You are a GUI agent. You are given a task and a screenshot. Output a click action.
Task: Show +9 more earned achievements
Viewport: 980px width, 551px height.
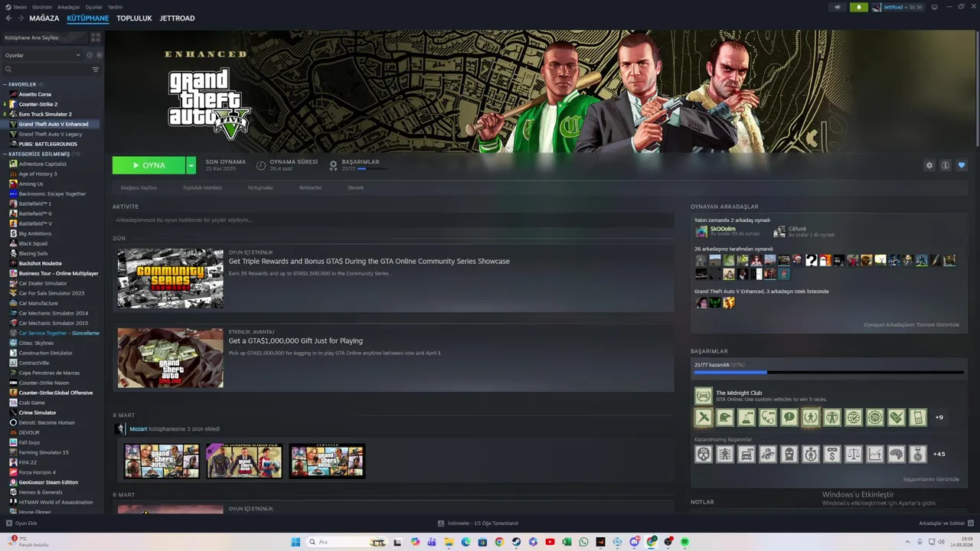click(939, 417)
